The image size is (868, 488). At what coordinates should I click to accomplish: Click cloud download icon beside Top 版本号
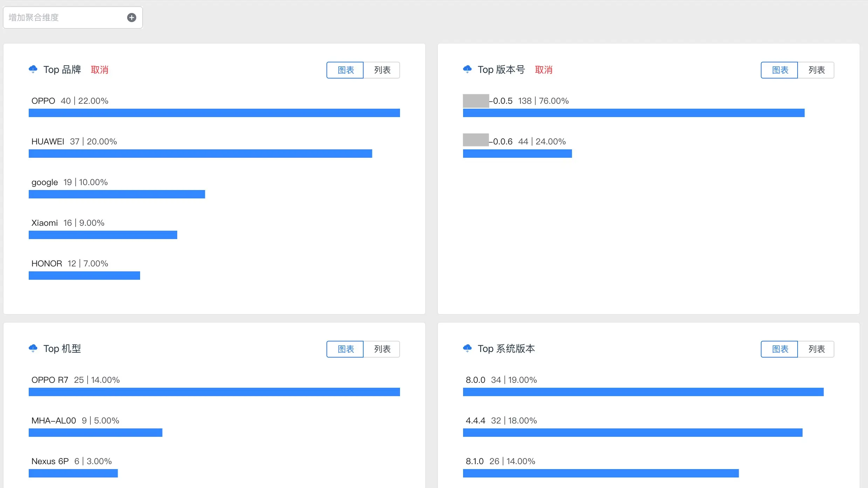pos(467,69)
